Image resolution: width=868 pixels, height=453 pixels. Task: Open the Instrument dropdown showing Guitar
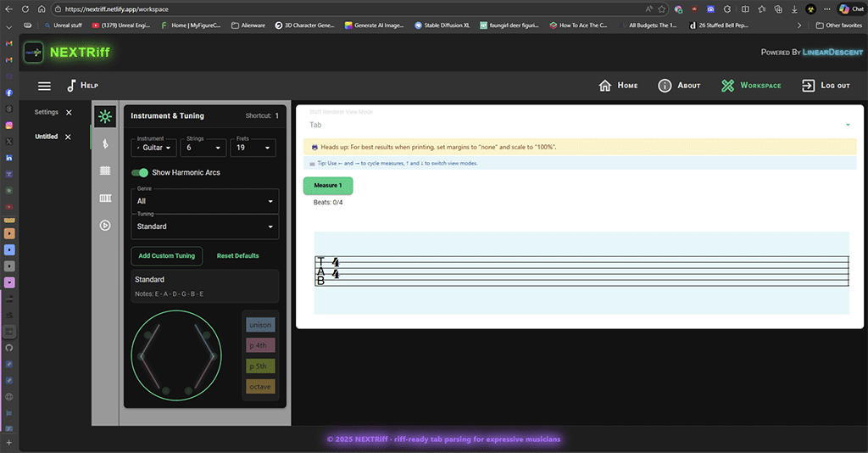click(153, 148)
